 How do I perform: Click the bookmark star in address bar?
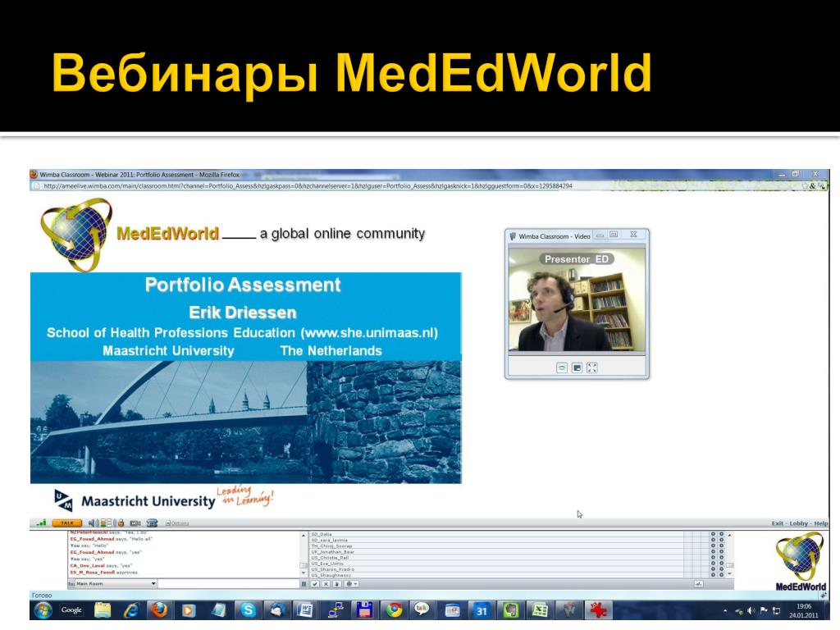[x=805, y=186]
